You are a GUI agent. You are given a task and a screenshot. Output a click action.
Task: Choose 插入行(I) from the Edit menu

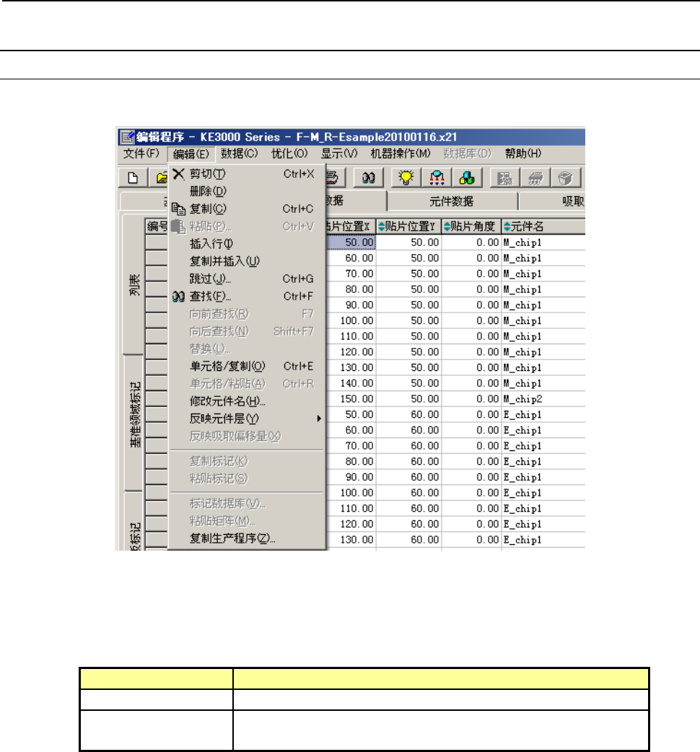click(248, 244)
